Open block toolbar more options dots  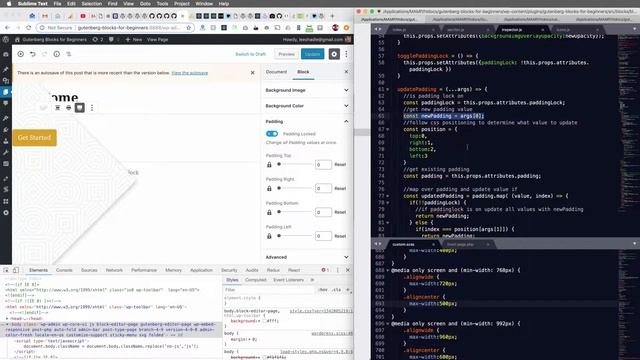click(92, 108)
